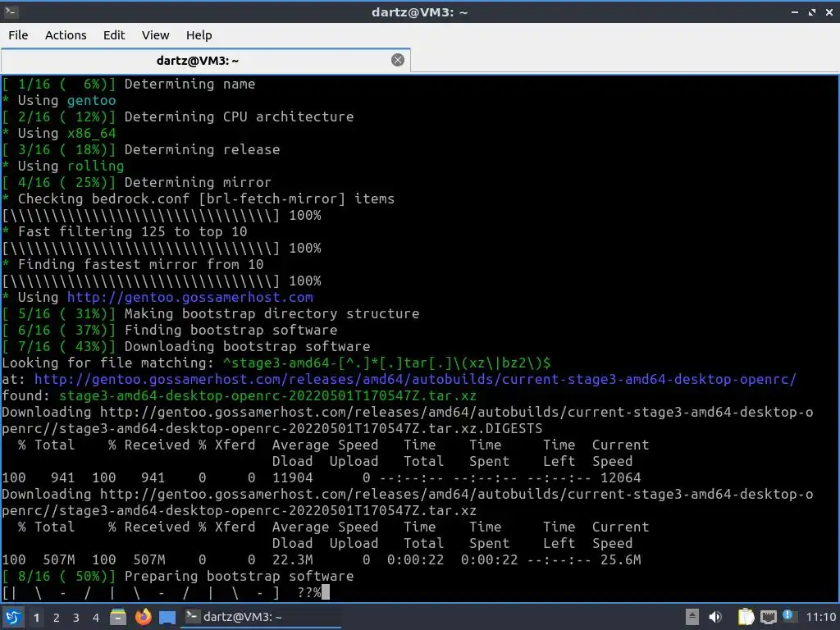The width and height of the screenshot is (840, 630).
Task: Open the update notifier tray icon
Action: (788, 616)
